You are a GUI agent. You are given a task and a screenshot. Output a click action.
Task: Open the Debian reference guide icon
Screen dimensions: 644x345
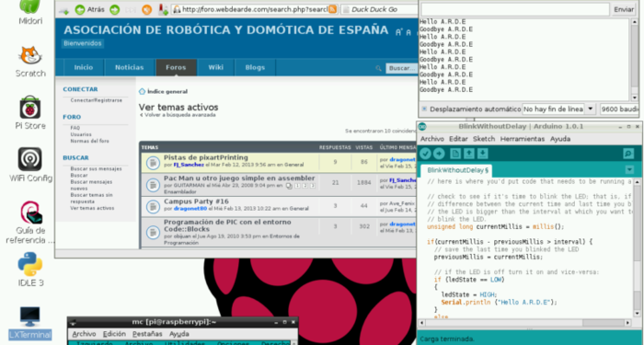30,222
